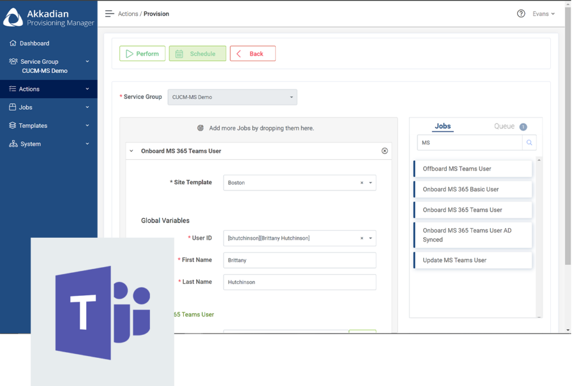The image size is (588, 386).
Task: Open the System sidebar menu icon
Action: click(x=11, y=144)
